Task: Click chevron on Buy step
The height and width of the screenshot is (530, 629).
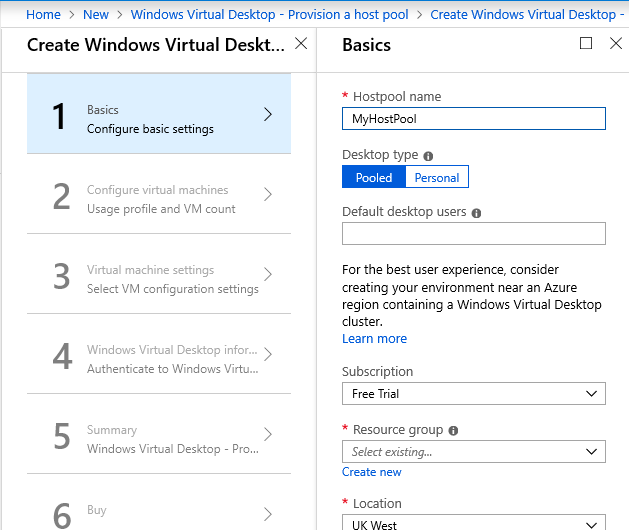Action: click(x=268, y=514)
